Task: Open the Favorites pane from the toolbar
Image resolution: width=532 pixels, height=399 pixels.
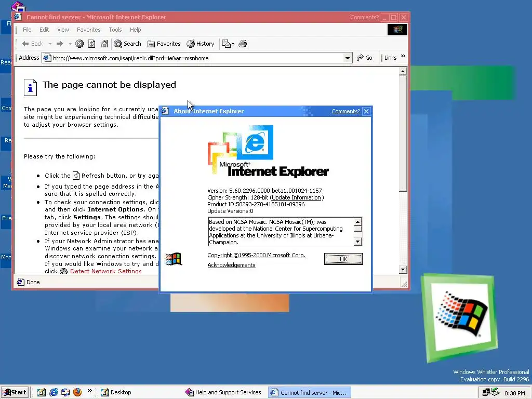Action: tap(164, 44)
